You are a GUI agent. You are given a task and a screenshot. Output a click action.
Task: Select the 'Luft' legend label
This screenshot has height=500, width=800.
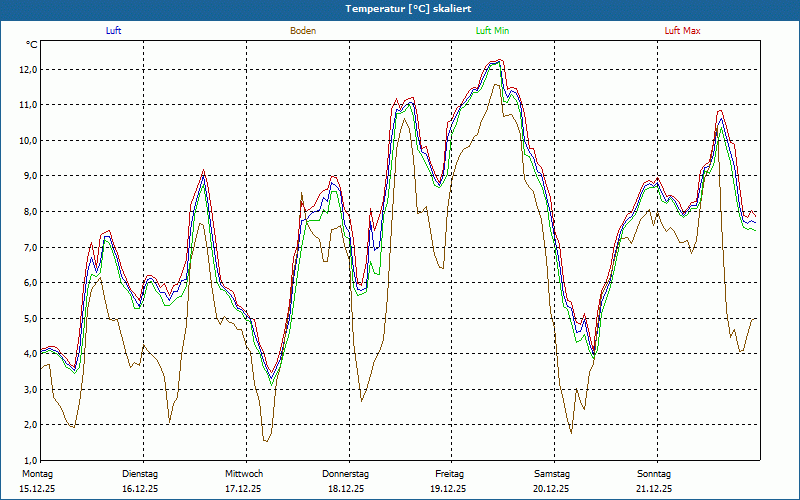pos(114,31)
